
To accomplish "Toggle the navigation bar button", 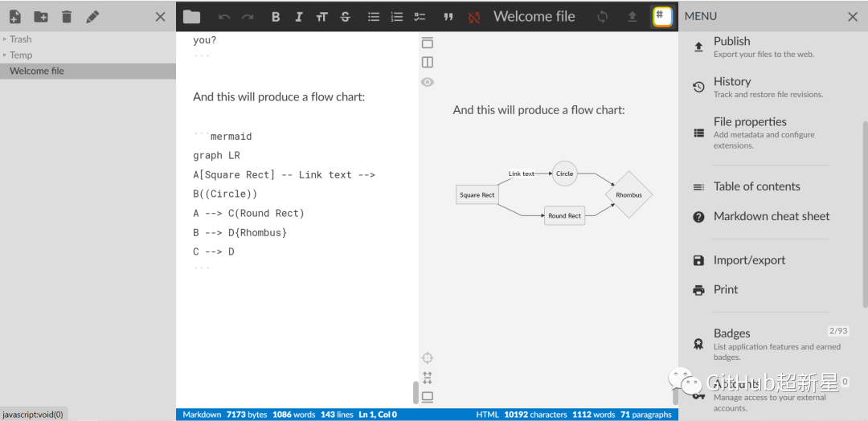I will click(x=428, y=43).
